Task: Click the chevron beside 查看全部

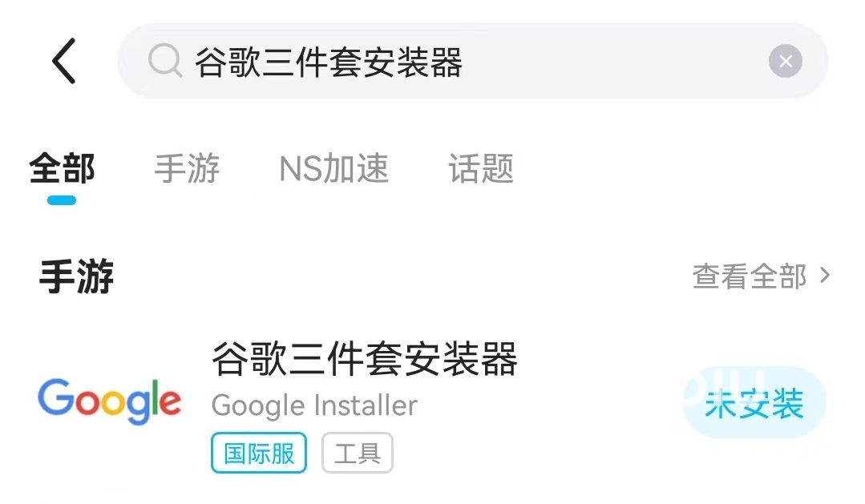Action: [825, 276]
